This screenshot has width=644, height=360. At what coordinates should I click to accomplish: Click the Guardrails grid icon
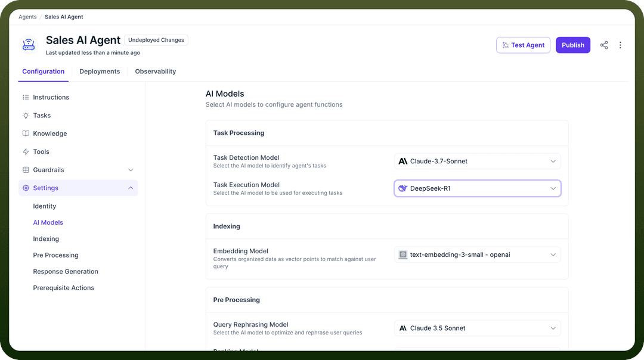pyautogui.click(x=26, y=169)
